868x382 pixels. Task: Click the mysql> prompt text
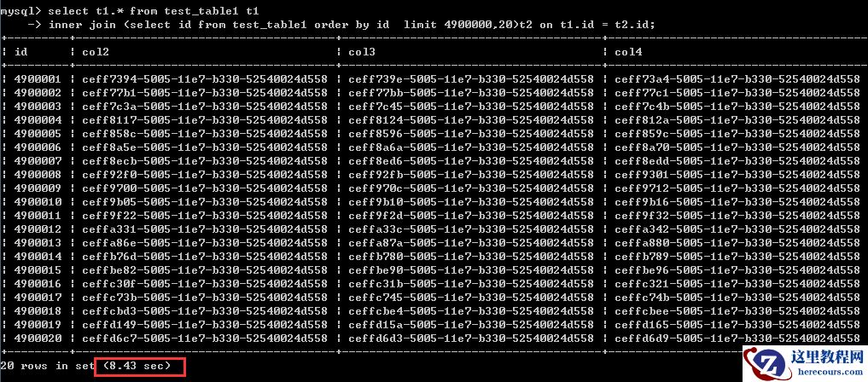point(21,11)
